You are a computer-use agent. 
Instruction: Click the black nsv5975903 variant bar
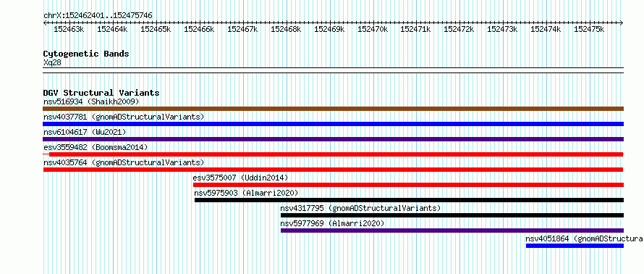409,200
